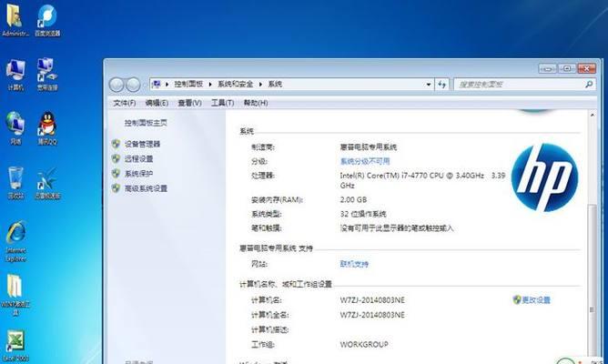This screenshot has height=364, width=608.
Task: Launch the Excel 2003 desktop shortcut
Action: (x=15, y=345)
